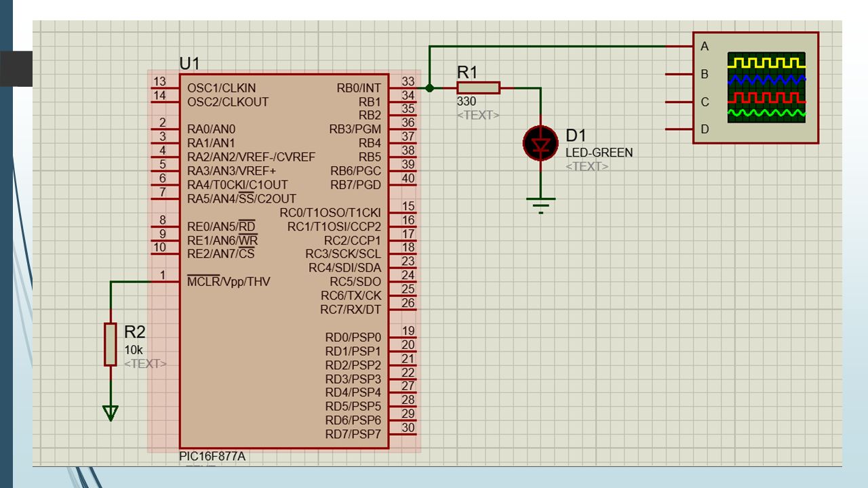Select the PIC16F877A chip body
The width and height of the screenshot is (868, 488).
pos(284,261)
